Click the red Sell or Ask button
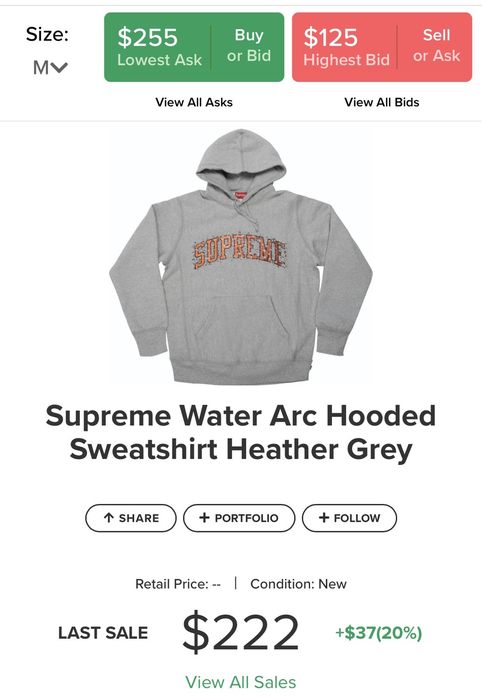This screenshot has width=482, height=700. point(436,46)
